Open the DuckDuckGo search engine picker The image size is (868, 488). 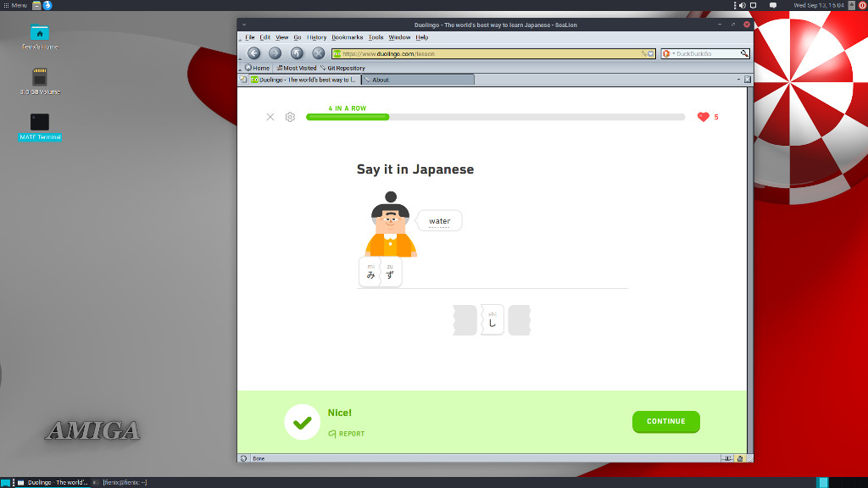[x=668, y=53]
